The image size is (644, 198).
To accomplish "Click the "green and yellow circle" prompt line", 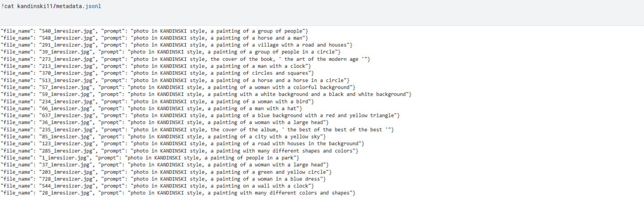I will [166, 172].
